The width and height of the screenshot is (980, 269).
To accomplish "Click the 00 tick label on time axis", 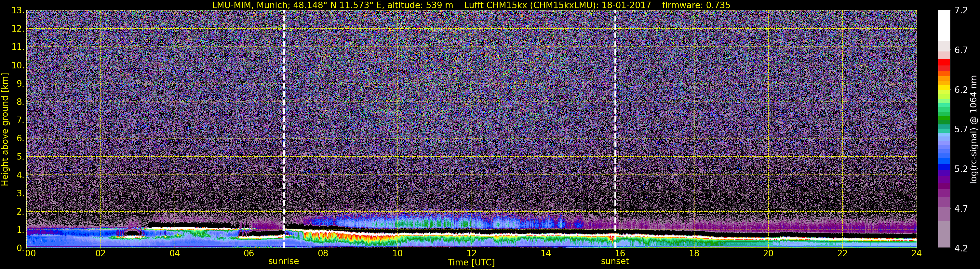I will point(31,253).
